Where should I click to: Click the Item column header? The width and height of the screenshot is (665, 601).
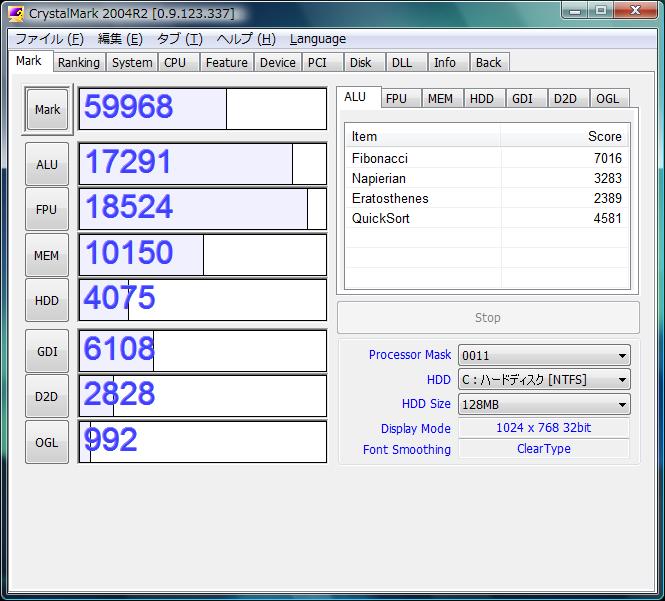pos(423,136)
